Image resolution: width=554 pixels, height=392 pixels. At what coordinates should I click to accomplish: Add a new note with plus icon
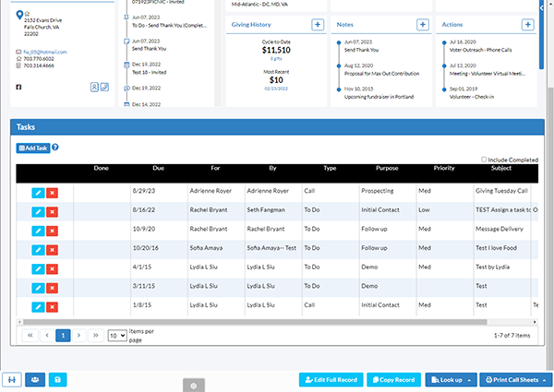423,25
